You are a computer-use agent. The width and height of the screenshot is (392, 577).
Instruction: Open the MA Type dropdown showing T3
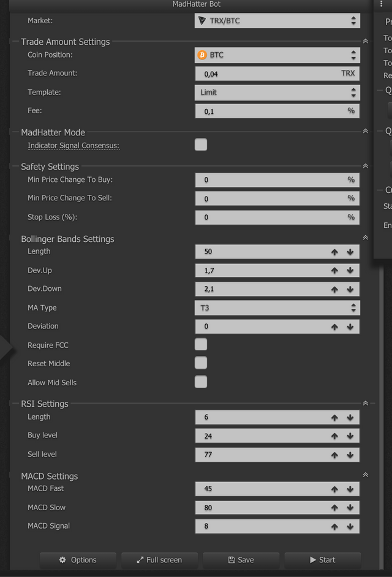tap(277, 307)
